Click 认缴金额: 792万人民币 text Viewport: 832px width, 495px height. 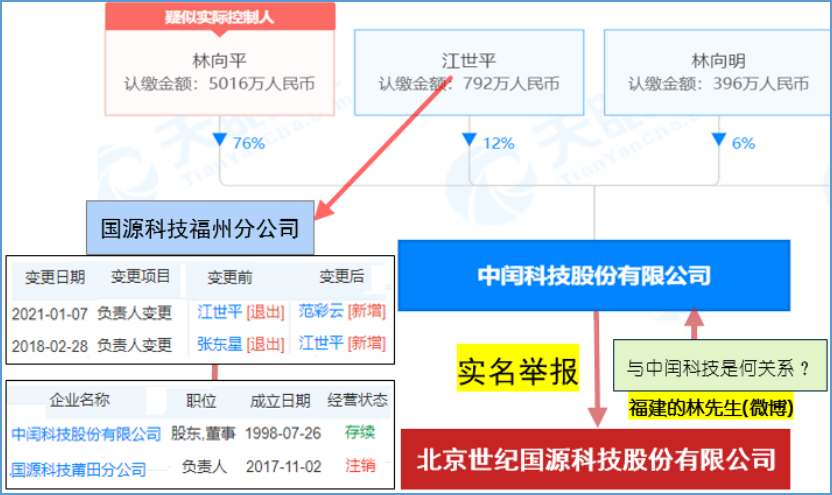[469, 84]
